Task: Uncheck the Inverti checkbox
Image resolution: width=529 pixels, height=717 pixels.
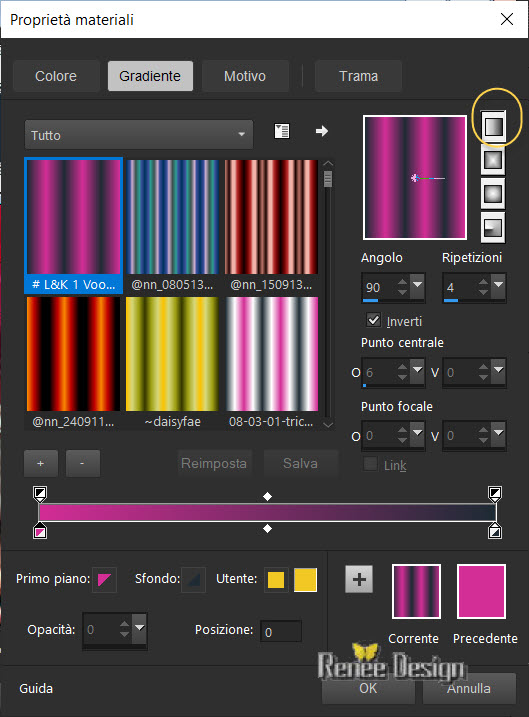Action: (374, 320)
